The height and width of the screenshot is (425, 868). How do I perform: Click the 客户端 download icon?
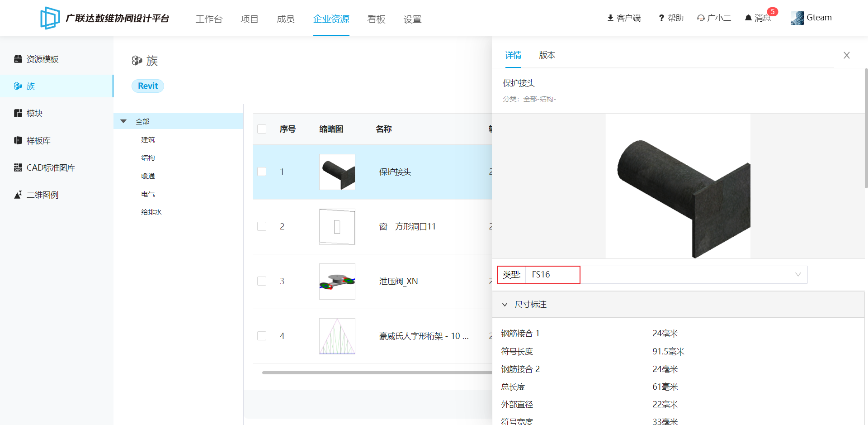coord(610,18)
